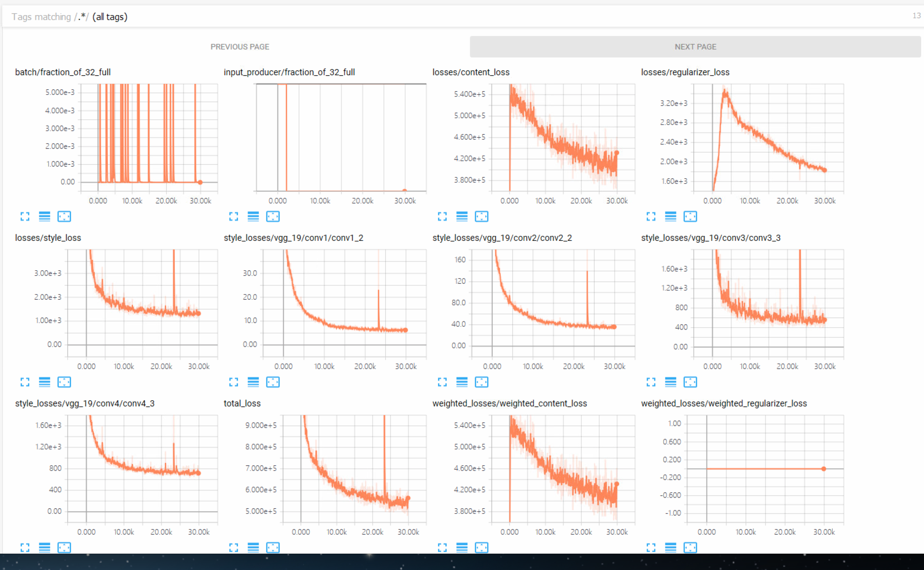Screen dimensions: 924x570
Task: Click the final data point on total_loss curve
Action: [x=408, y=498]
